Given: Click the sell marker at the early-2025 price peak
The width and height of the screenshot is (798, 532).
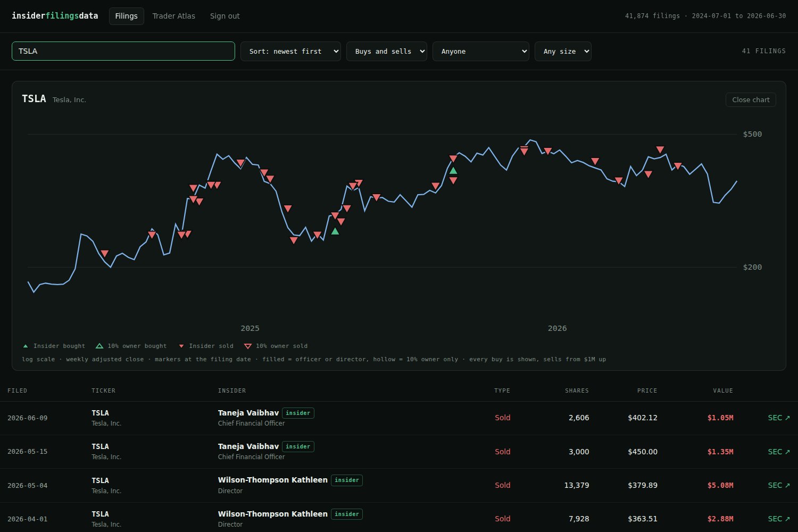Looking at the screenshot, I should tap(240, 163).
